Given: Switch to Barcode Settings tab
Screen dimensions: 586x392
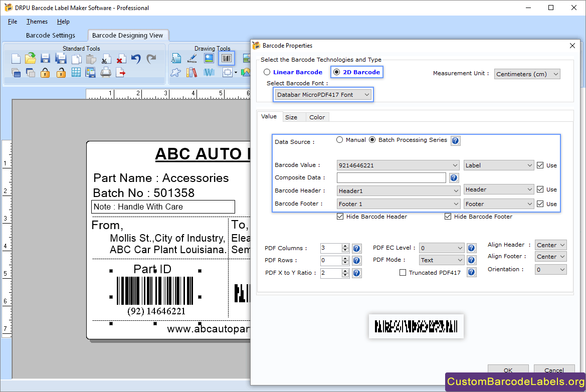Looking at the screenshot, I should tap(51, 35).
